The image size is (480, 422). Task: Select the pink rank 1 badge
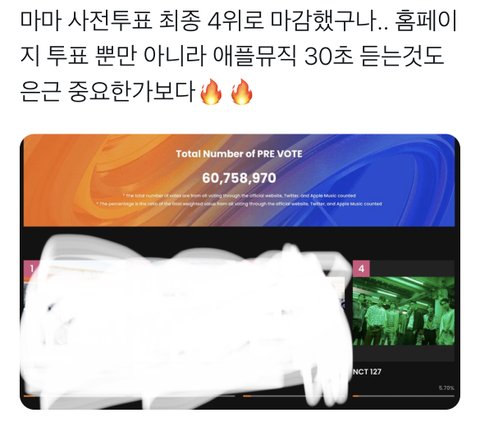[29, 269]
